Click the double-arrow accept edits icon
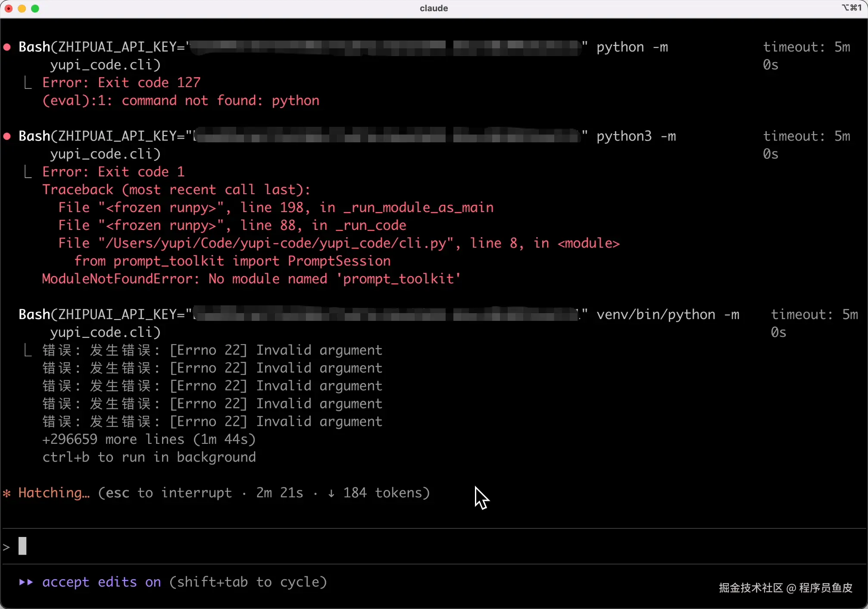 click(x=26, y=582)
